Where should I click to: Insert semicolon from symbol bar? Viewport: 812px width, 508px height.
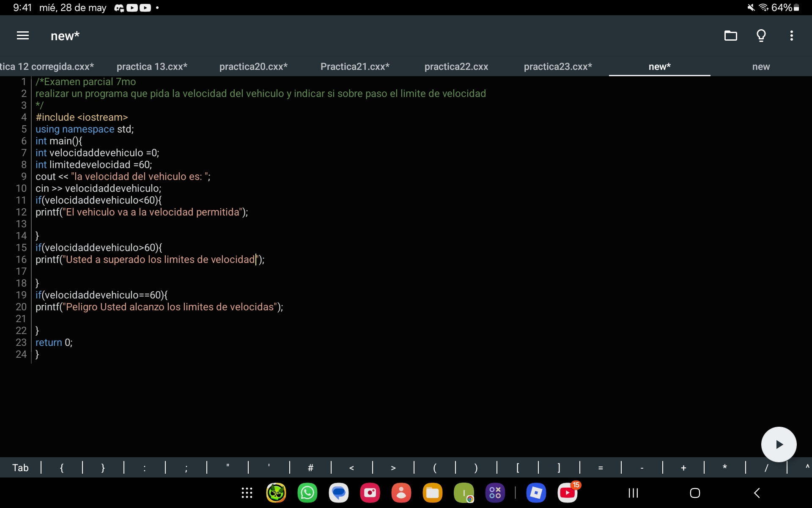pos(186,468)
